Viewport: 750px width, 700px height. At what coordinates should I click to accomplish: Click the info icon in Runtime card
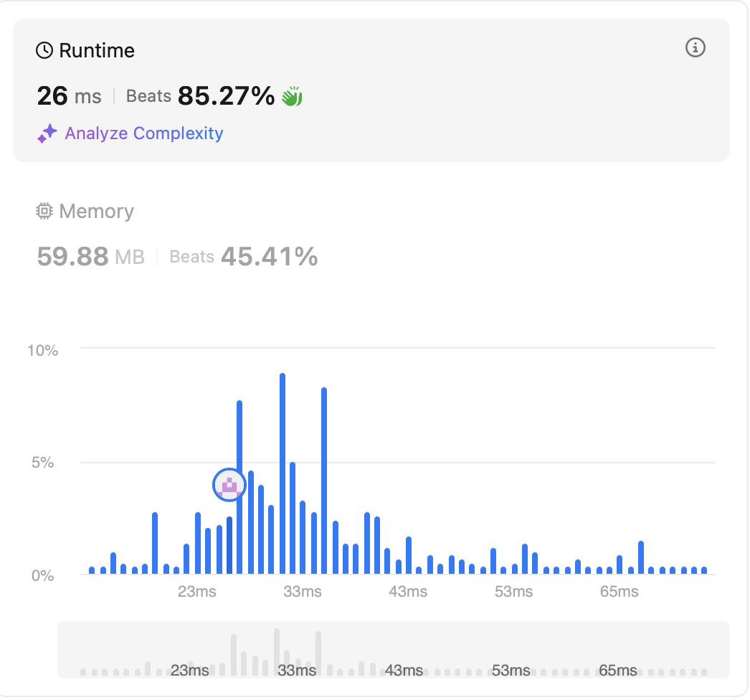point(695,48)
